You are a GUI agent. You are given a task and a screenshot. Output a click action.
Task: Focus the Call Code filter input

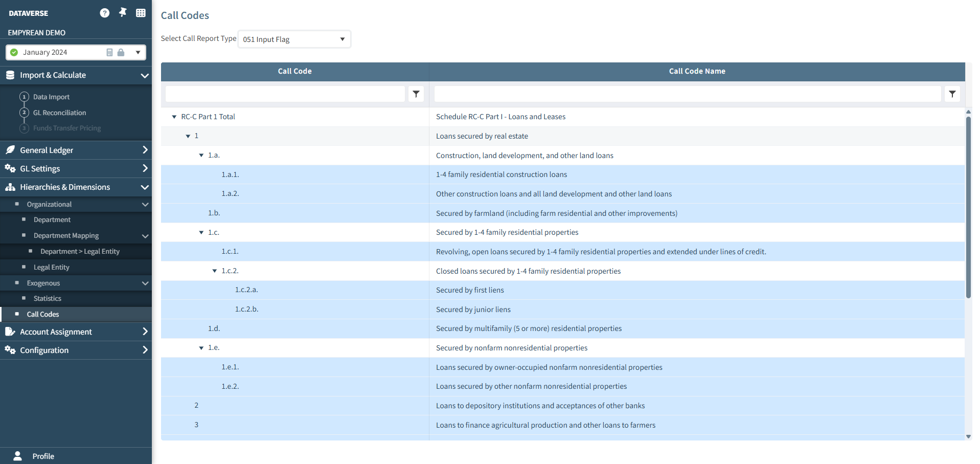click(285, 94)
